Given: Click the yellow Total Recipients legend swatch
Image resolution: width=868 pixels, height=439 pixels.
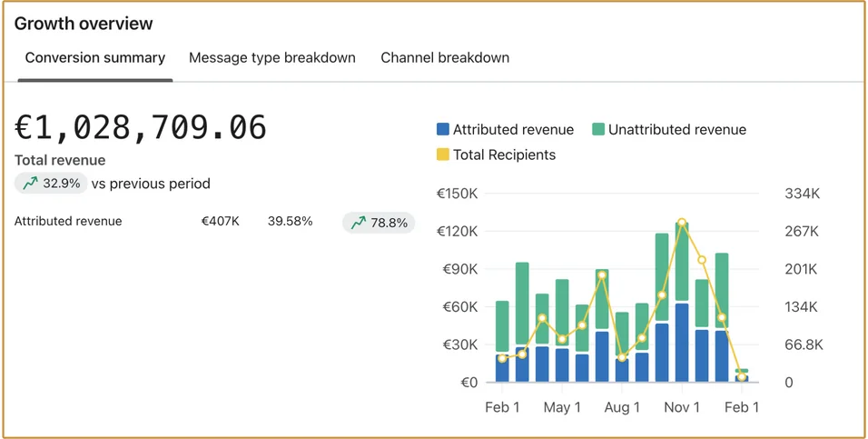Looking at the screenshot, I should point(442,155).
